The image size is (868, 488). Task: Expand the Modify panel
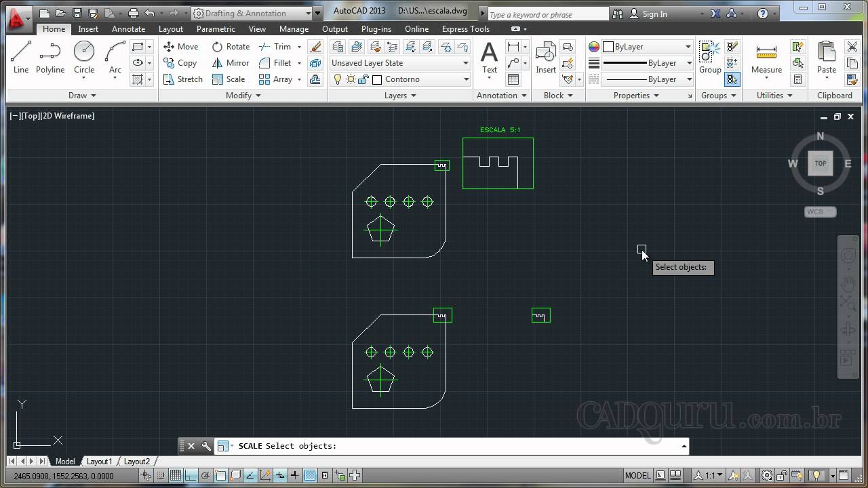click(243, 96)
